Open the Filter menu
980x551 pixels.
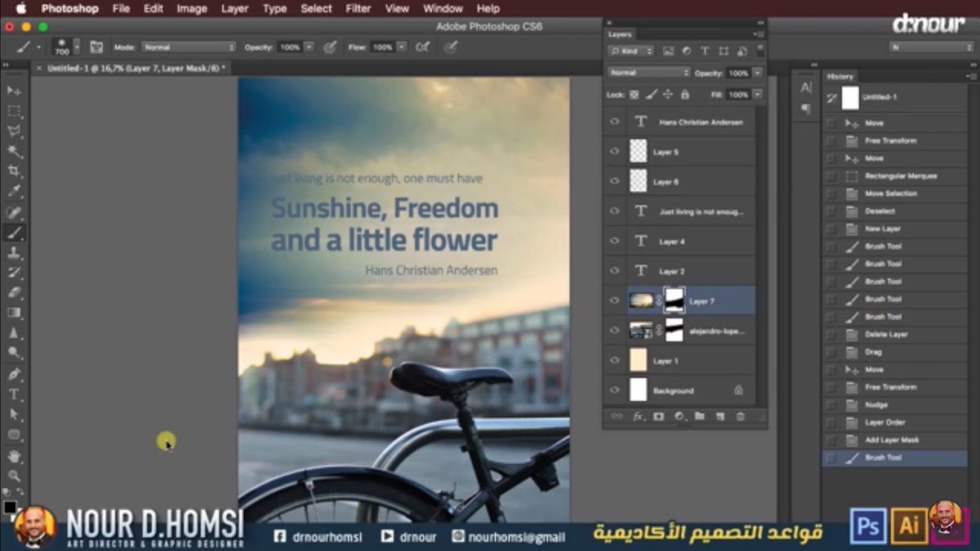pyautogui.click(x=358, y=8)
